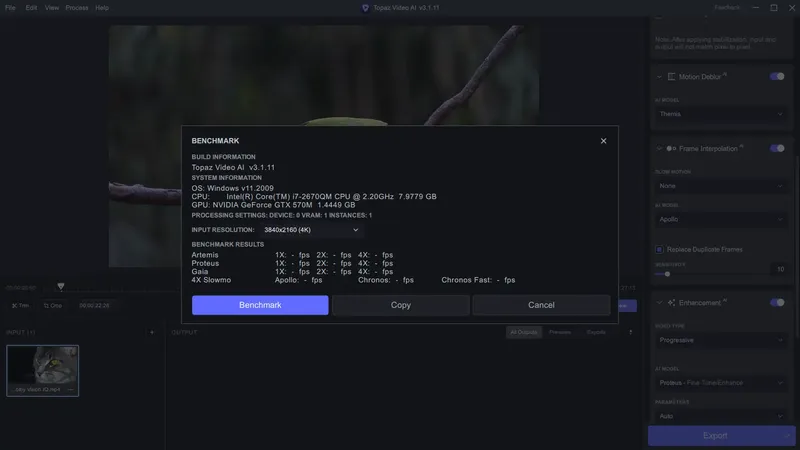Click the Export button

tap(715, 436)
